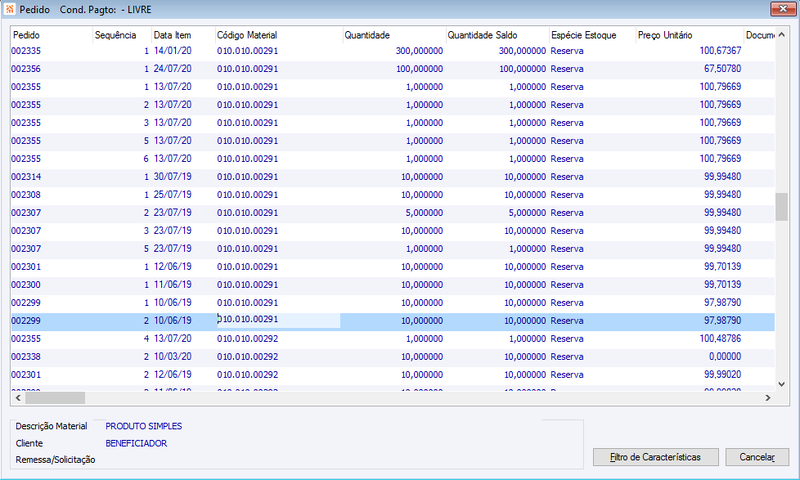Select order 002314 cell

tap(26, 177)
